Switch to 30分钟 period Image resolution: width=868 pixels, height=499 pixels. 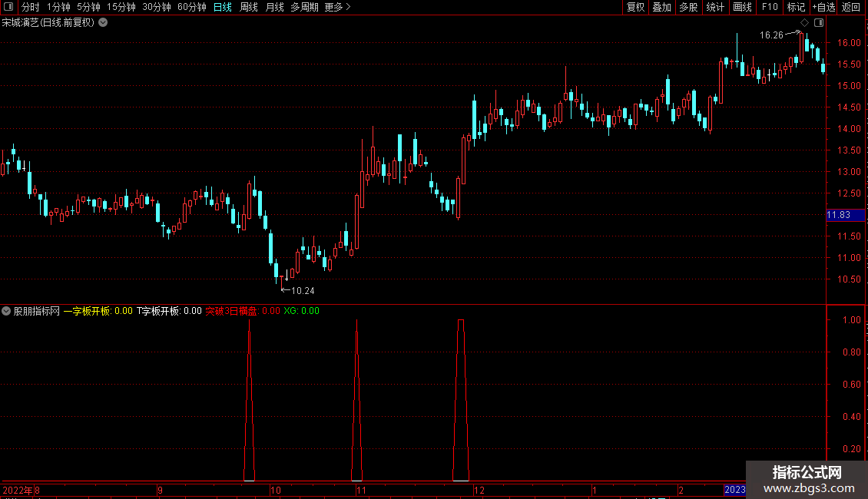(x=157, y=7)
